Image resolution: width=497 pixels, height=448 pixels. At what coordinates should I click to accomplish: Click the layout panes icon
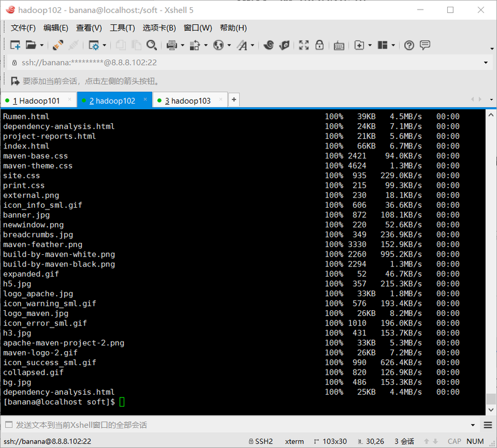(383, 45)
